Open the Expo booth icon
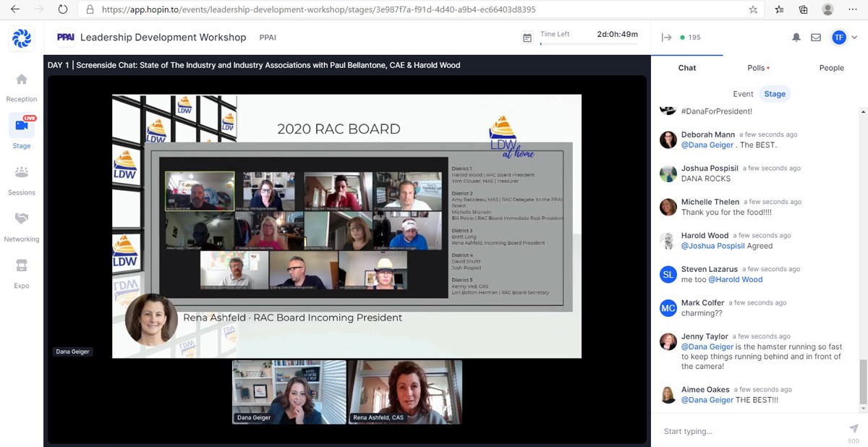Viewport: 868px width, 447px height. (x=22, y=265)
